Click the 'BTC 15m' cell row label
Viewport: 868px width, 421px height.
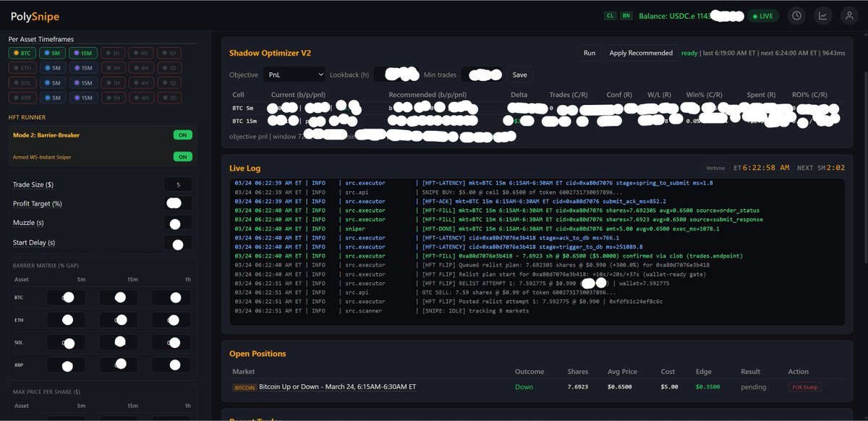point(243,122)
